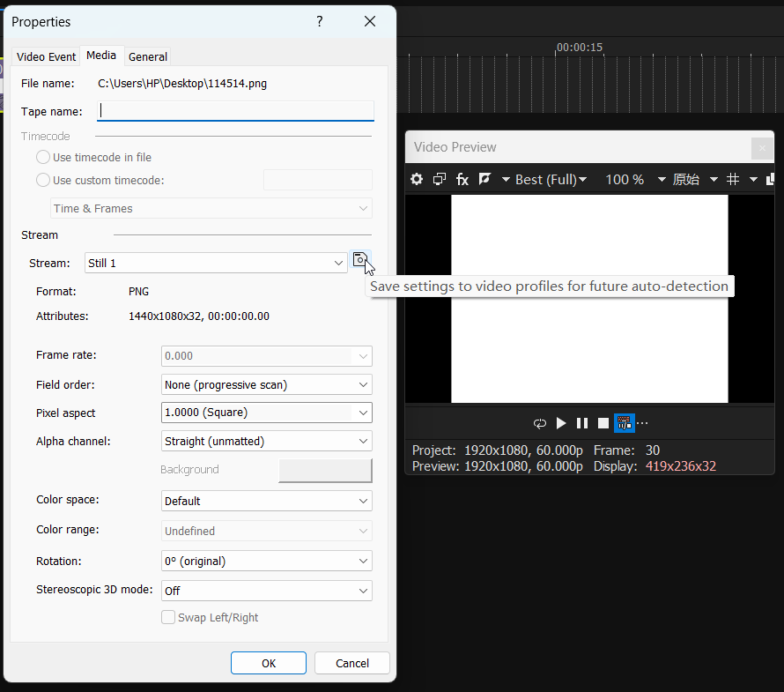
Task: Toggle the grid overlay icon
Action: (x=734, y=179)
